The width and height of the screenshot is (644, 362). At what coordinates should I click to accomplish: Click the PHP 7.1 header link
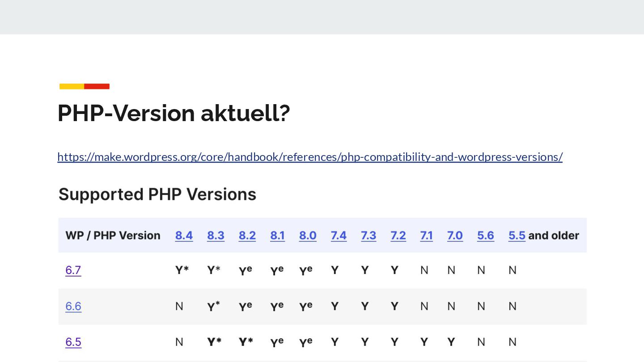click(426, 236)
